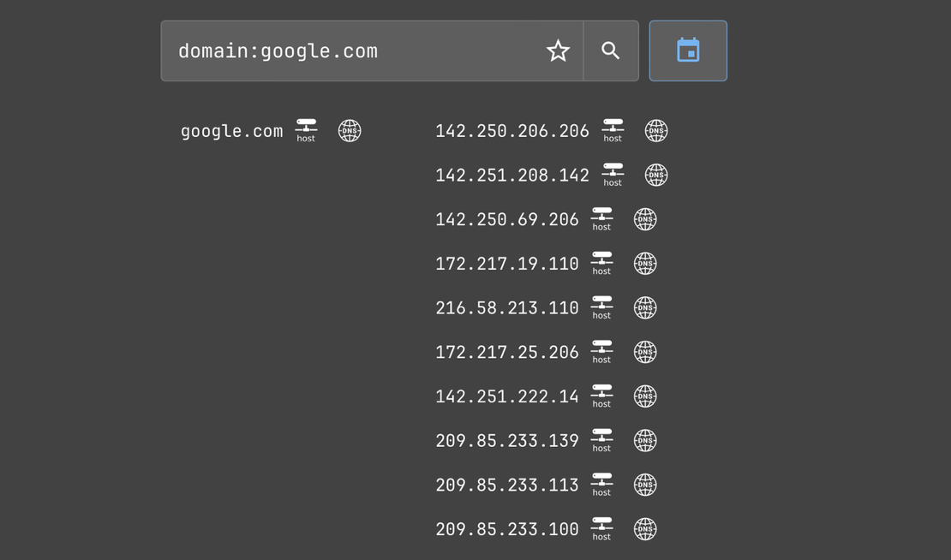Select the host icon next to 209.85.233.113
The height and width of the screenshot is (560, 951).
click(601, 484)
